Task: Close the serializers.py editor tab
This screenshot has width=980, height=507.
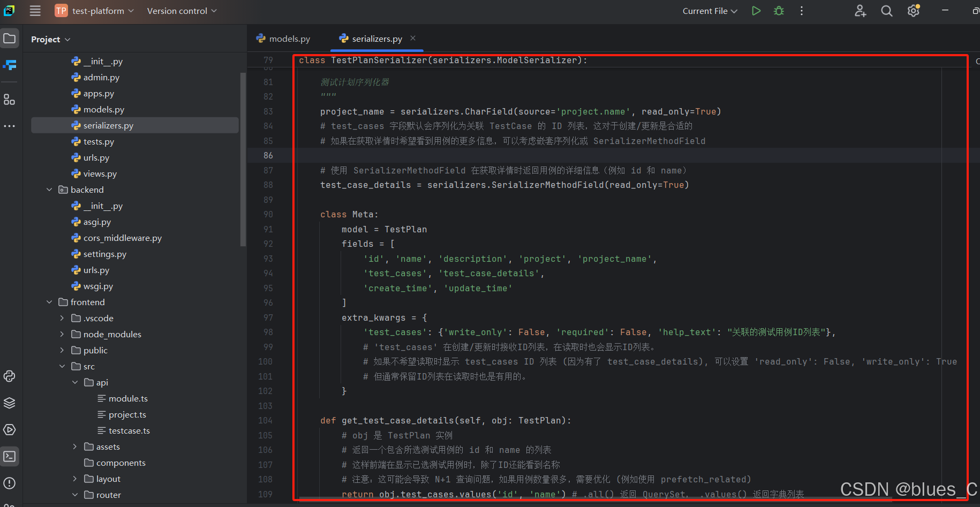Action: pyautogui.click(x=413, y=38)
